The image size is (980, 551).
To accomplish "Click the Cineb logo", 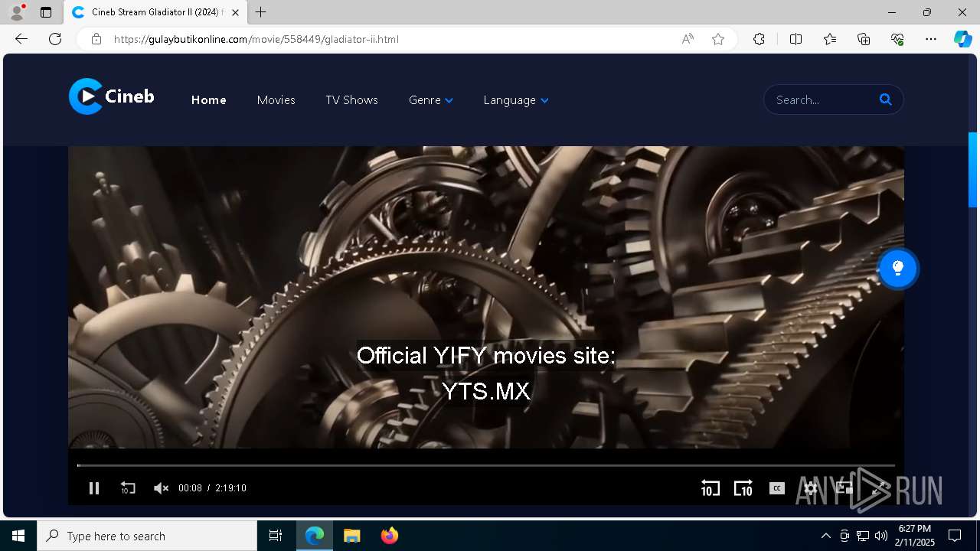I will pos(112,96).
